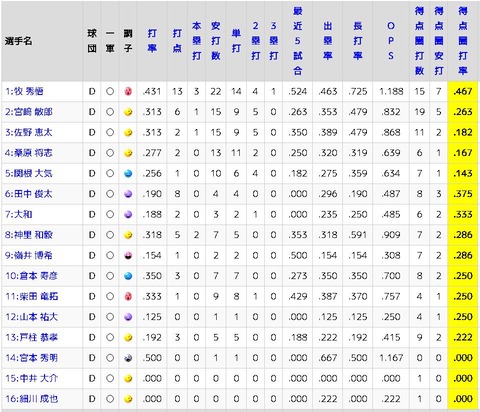Click the purple condition icon for 山本 祐大
This screenshot has width=480, height=412.
(128, 317)
